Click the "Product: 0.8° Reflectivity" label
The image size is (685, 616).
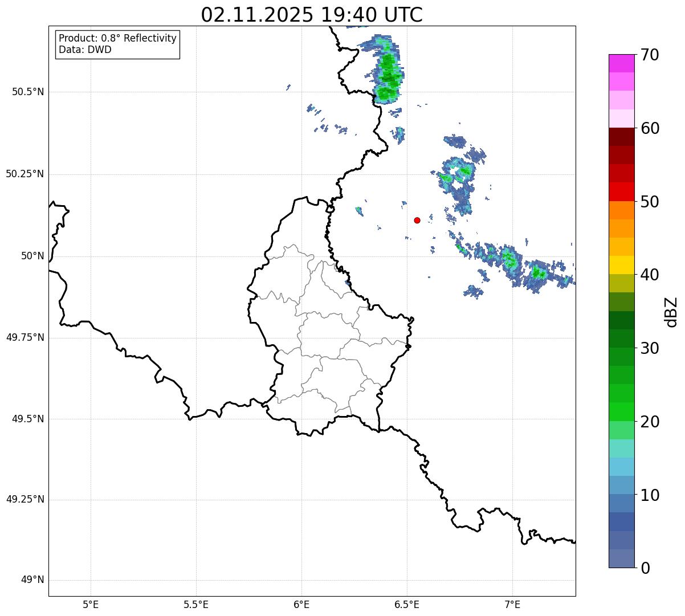[118, 38]
